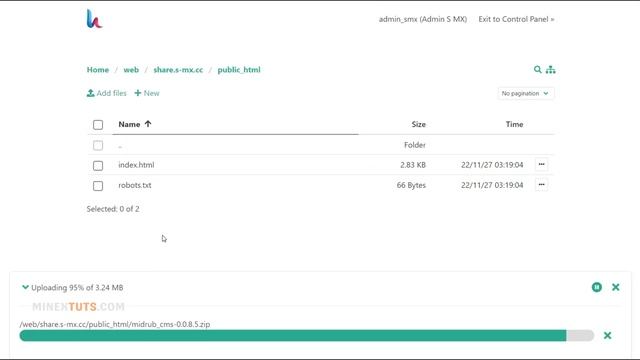640x360 pixels.
Task: Sort by the Time column header
Action: (514, 124)
